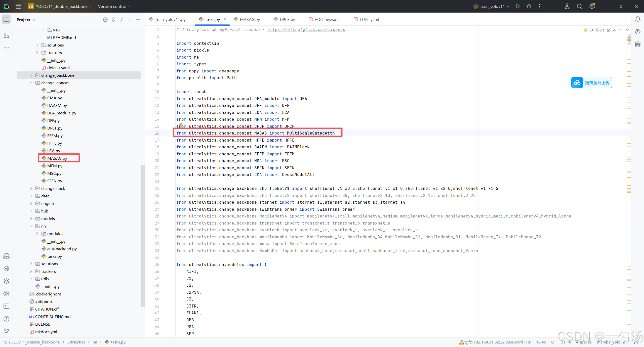This screenshot has height=347, width=644.
Task: Collapse the change_concat folder
Action: (31, 83)
